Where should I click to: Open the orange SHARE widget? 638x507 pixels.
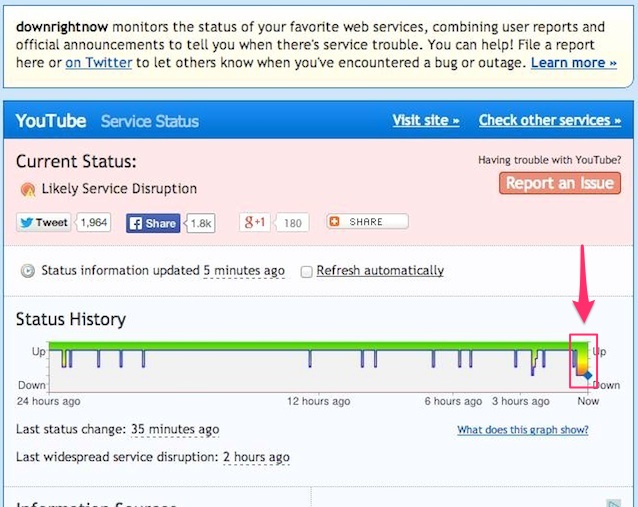[x=367, y=222]
